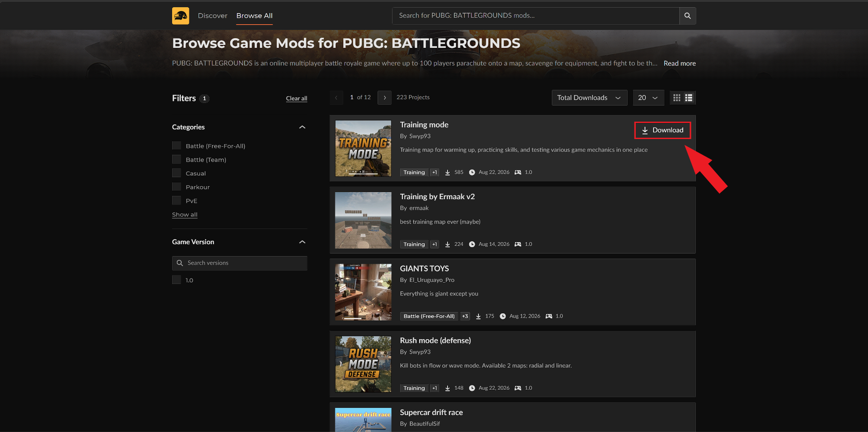
Task: Open author El_Uruguayo_Pro profile
Action: click(x=432, y=280)
